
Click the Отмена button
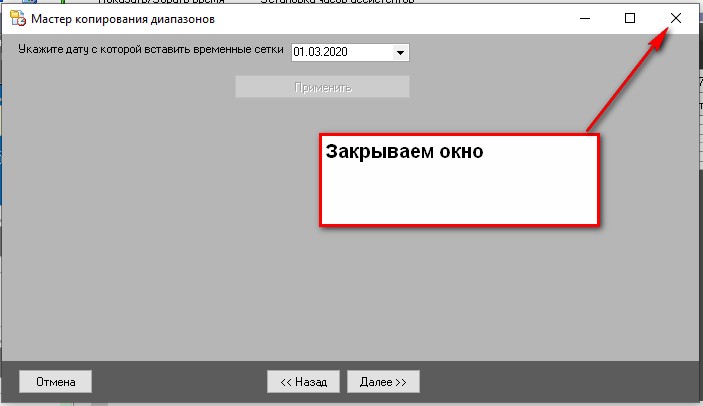[x=55, y=381]
